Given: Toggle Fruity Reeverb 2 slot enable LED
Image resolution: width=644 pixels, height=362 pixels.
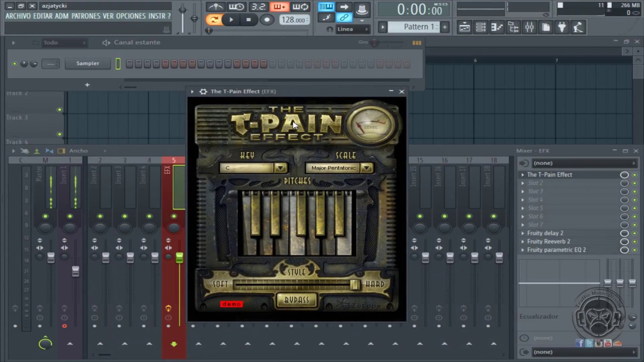Looking at the screenshot, I should coord(634,242).
